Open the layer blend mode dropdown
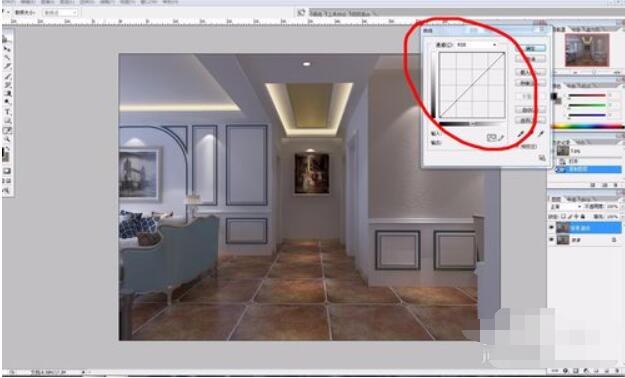 [566, 207]
